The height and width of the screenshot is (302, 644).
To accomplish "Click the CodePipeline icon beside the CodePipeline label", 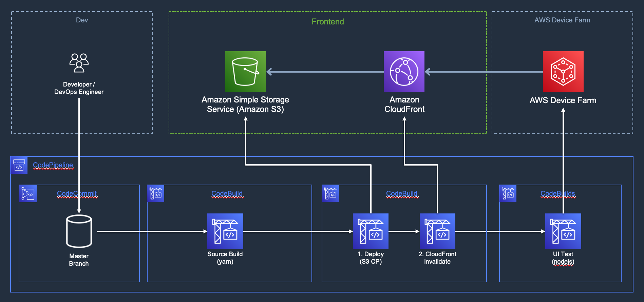I will (x=19, y=165).
